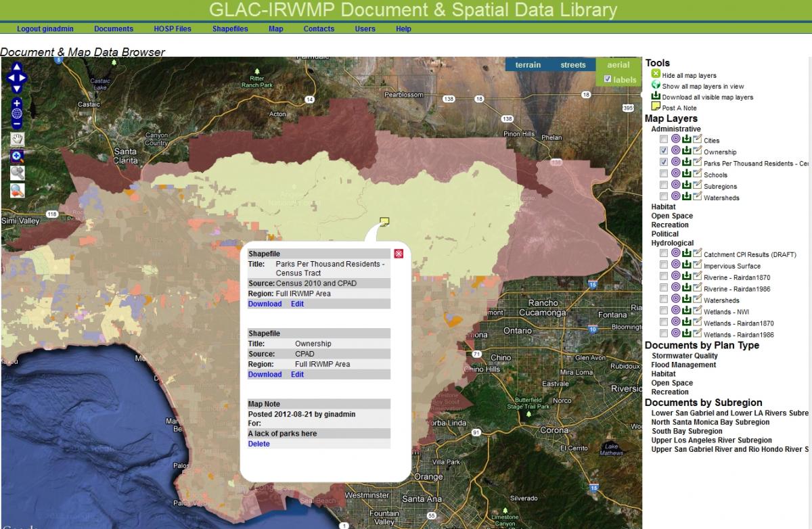812x529 pixels.
Task: Download the Cities layer
Action: click(x=686, y=139)
